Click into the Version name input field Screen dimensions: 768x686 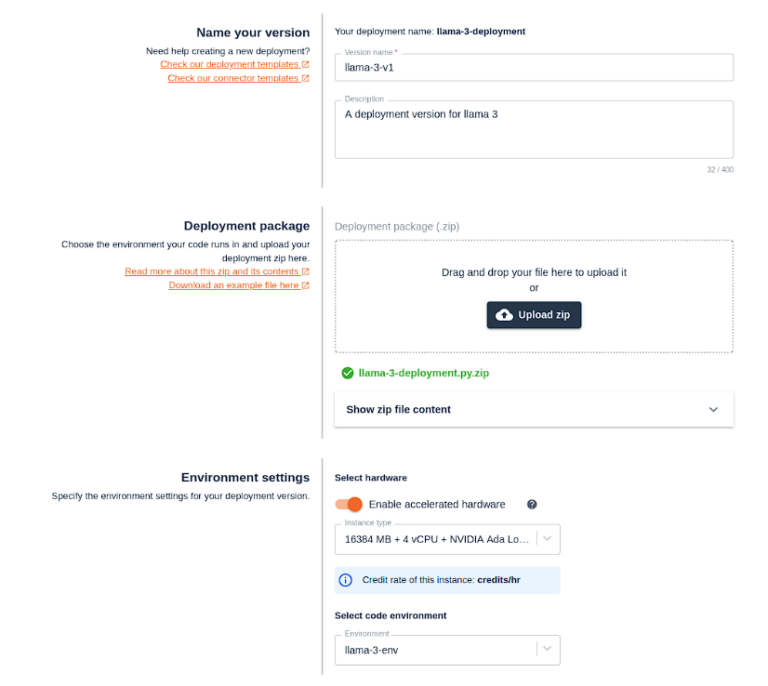coord(534,68)
